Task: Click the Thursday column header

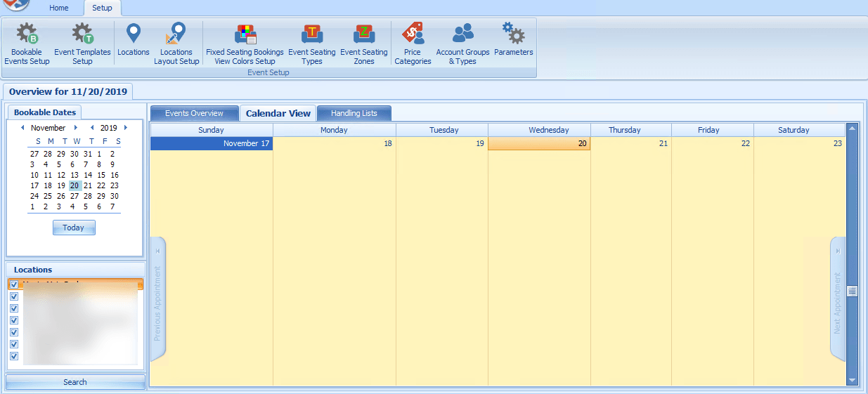Action: pos(631,130)
